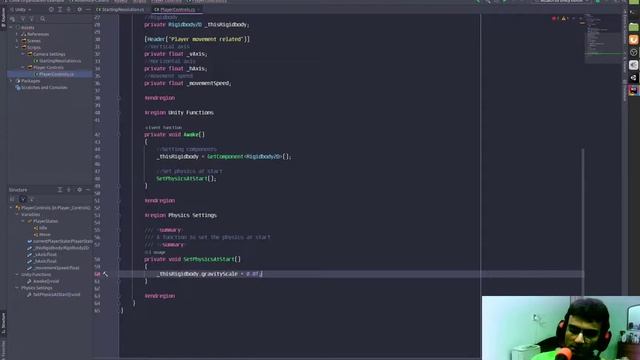Expand the Packages node
Screen dimensions: 640x360
click(11, 81)
